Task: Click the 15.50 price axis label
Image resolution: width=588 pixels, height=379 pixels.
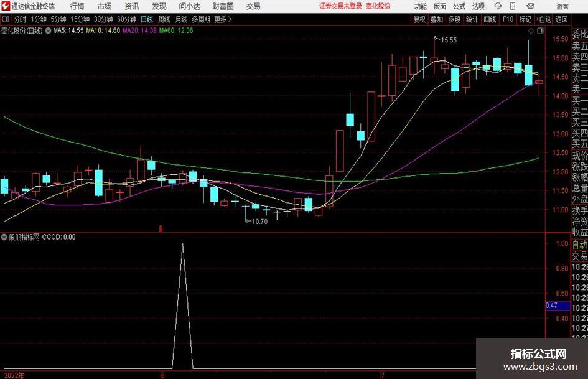Action: tap(560, 39)
